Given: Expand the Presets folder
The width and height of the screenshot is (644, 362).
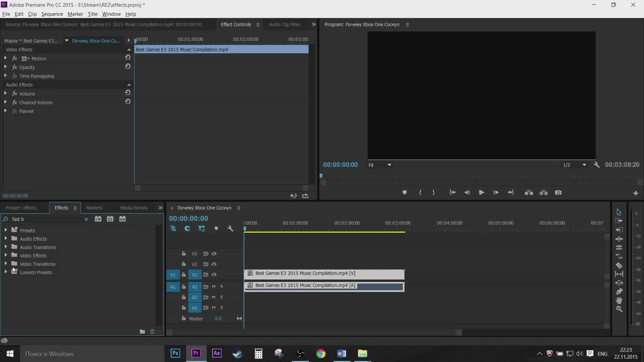Looking at the screenshot, I should coord(6,230).
